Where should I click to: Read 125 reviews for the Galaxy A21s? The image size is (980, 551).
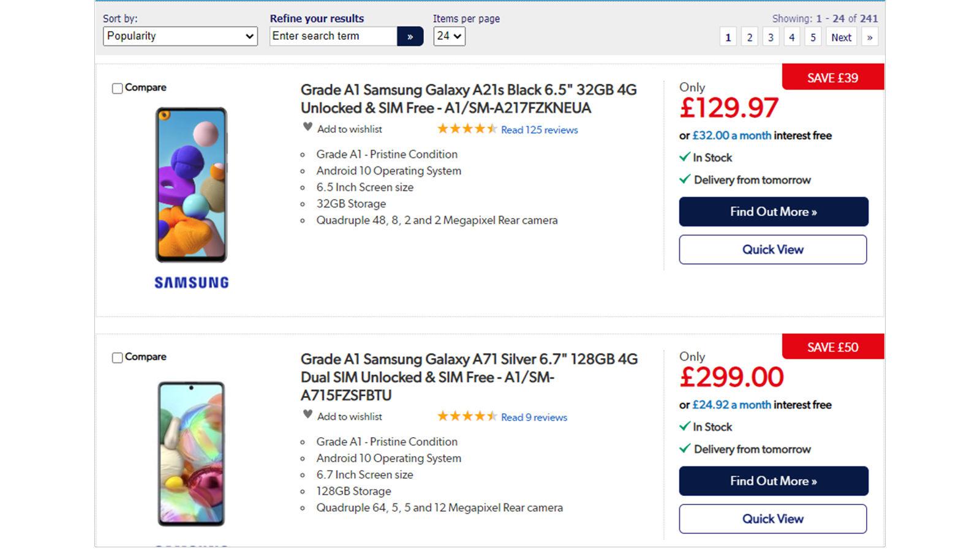[538, 130]
